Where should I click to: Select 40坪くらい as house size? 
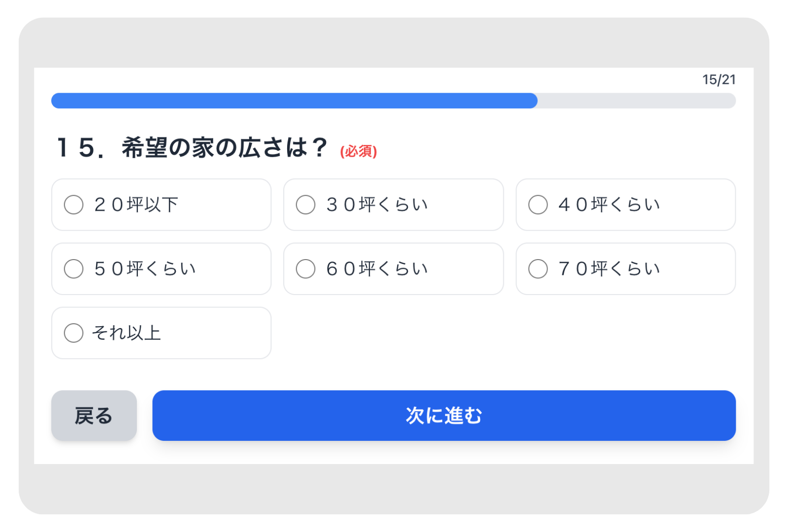coord(538,204)
